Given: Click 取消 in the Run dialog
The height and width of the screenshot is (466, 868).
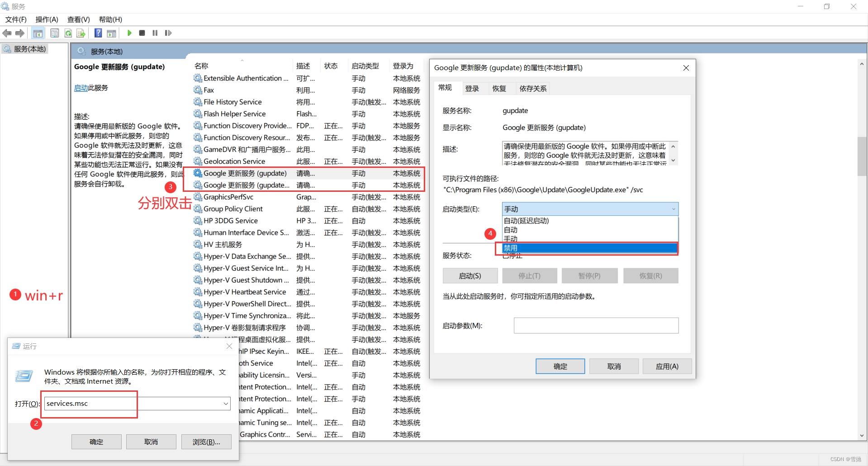Looking at the screenshot, I should tap(151, 442).
